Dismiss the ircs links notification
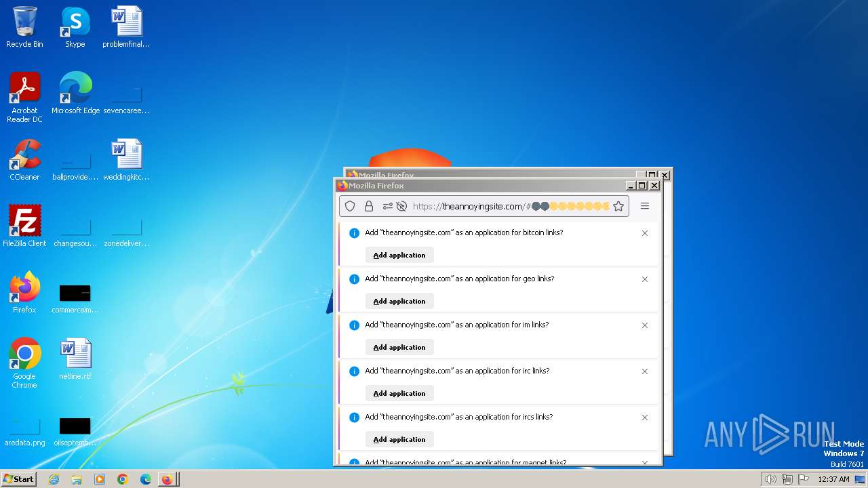The image size is (868, 488). [645, 418]
